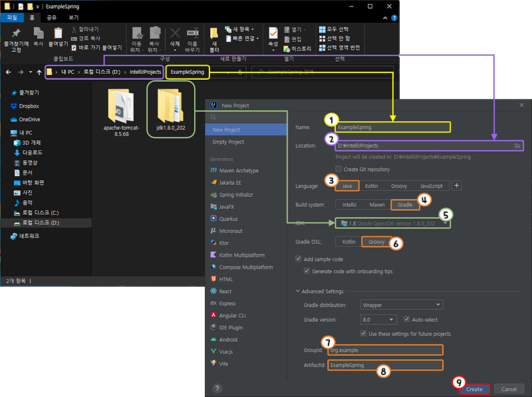Click Pin to Quick access icon in Explorer ribbon
The image size is (532, 397).
[16, 33]
